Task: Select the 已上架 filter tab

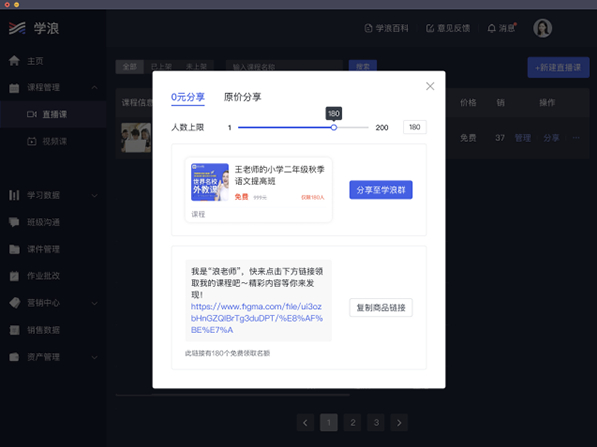Action: [161, 67]
